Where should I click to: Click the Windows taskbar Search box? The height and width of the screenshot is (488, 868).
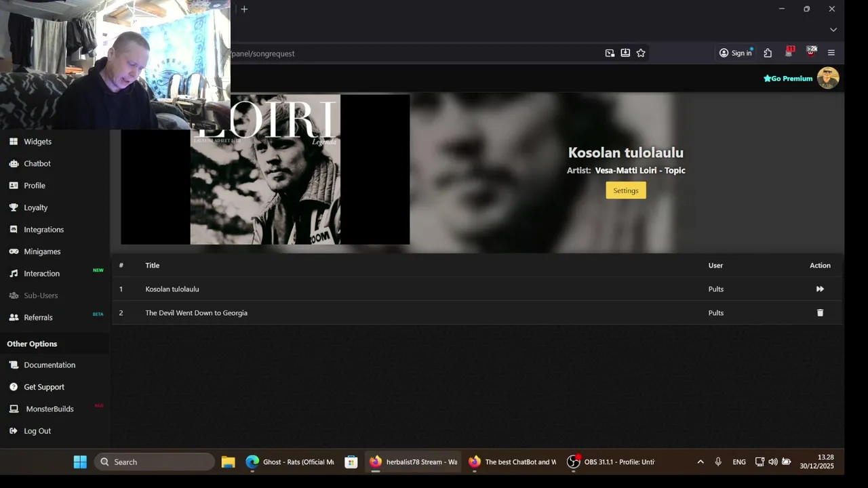(x=155, y=462)
